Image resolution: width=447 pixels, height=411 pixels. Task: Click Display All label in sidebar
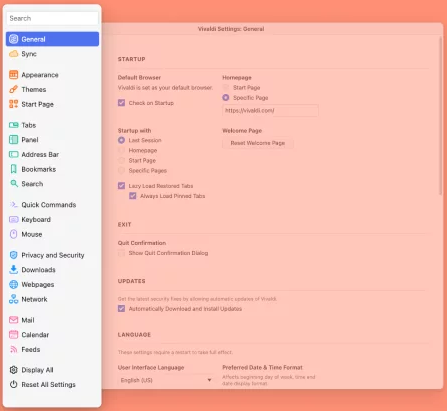37,370
